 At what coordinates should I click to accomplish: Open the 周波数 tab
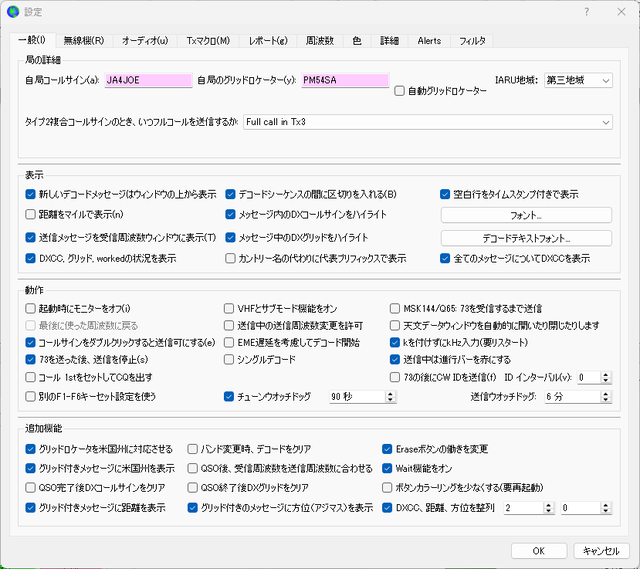point(320,41)
